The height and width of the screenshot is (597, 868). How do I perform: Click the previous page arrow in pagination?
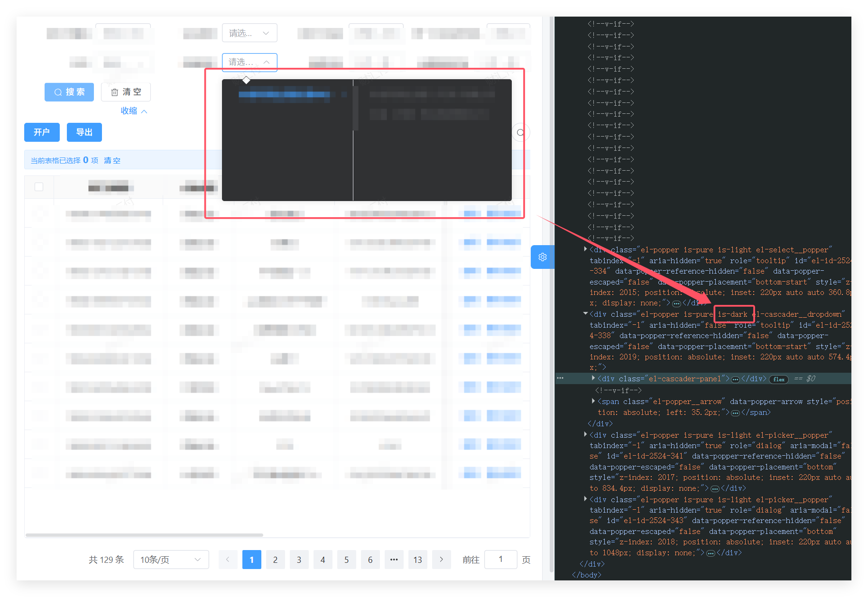(228, 560)
